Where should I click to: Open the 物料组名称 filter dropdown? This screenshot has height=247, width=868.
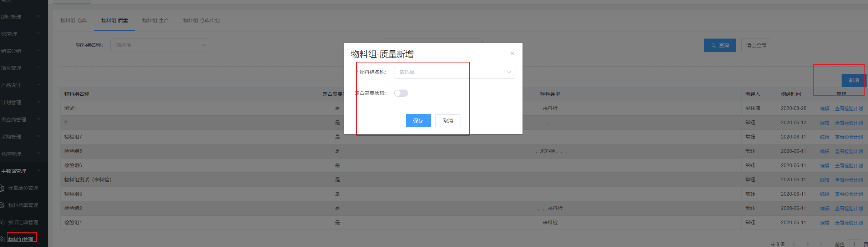pyautogui.click(x=160, y=45)
